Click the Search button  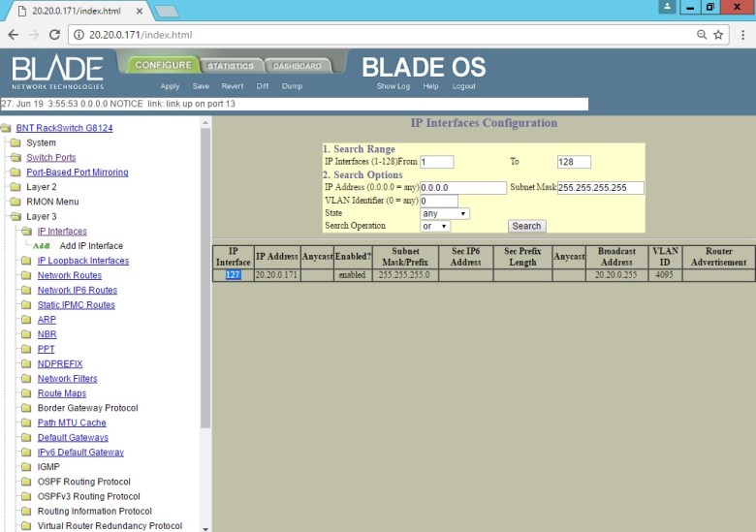pos(526,226)
